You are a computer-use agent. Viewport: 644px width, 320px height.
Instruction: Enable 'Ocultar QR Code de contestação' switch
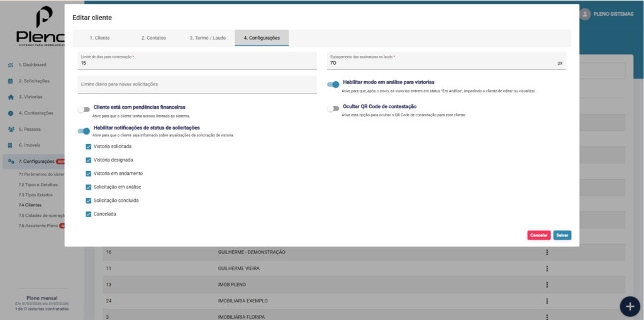click(333, 109)
